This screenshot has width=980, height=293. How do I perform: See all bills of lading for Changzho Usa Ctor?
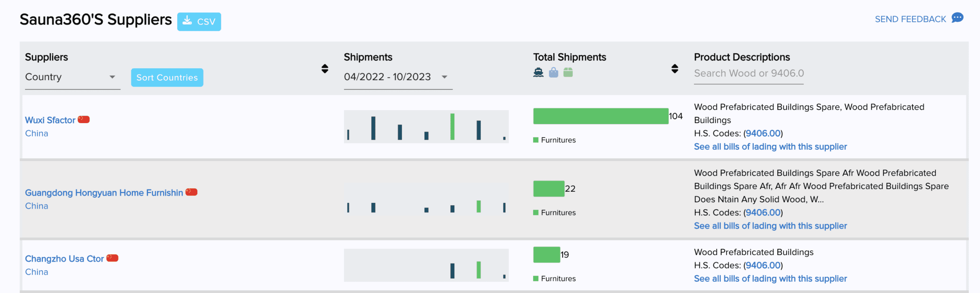click(x=770, y=279)
